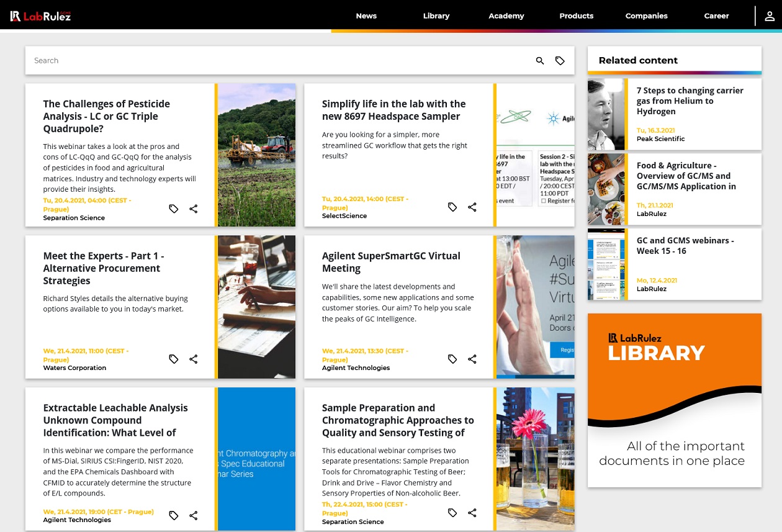This screenshot has height=532, width=782.
Task: Share the Agilent SuperSmartGC Virtual Meeting card
Action: point(472,359)
